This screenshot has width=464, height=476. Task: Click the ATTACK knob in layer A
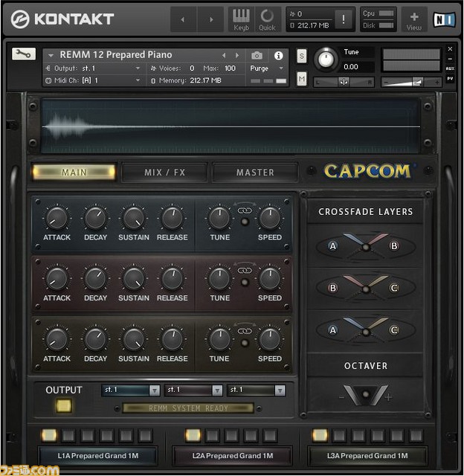coord(57,218)
